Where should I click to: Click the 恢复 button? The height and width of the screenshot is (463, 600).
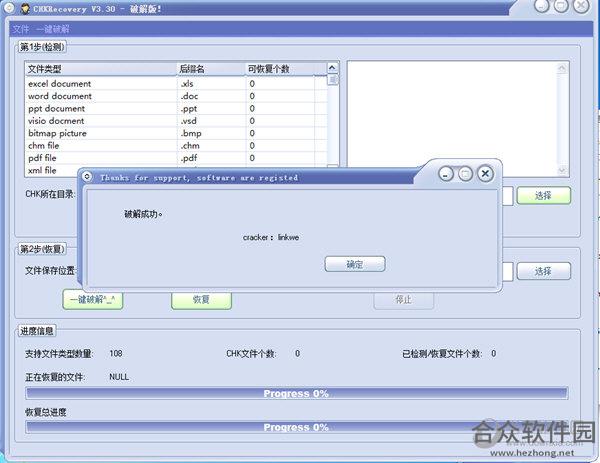(x=201, y=300)
